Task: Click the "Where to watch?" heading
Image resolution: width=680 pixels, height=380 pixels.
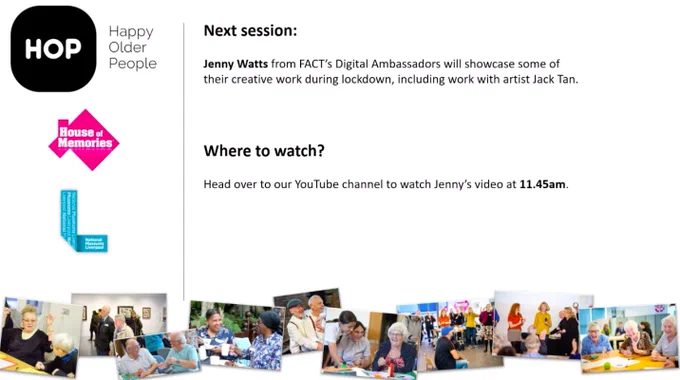Action: pos(264,151)
